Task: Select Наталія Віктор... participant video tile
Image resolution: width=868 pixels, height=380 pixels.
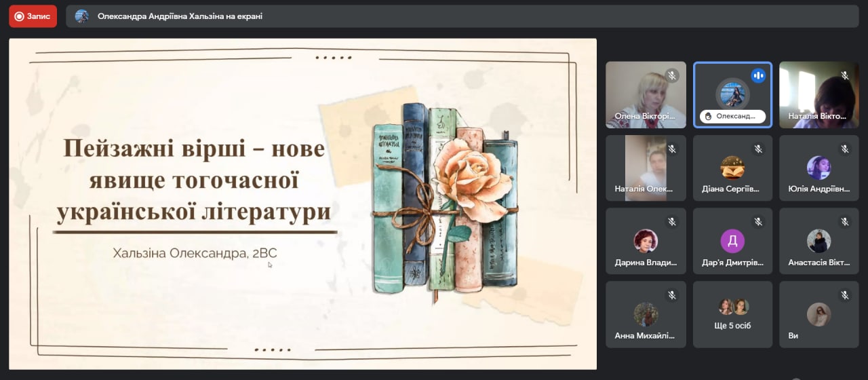Action: tap(819, 95)
